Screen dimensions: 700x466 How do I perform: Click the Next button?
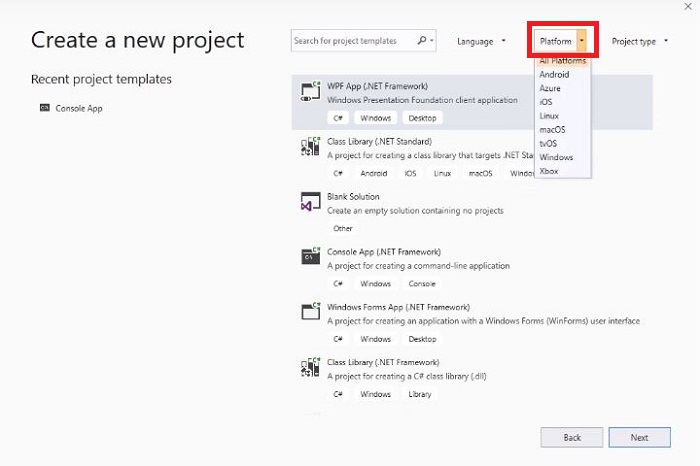tap(639, 437)
